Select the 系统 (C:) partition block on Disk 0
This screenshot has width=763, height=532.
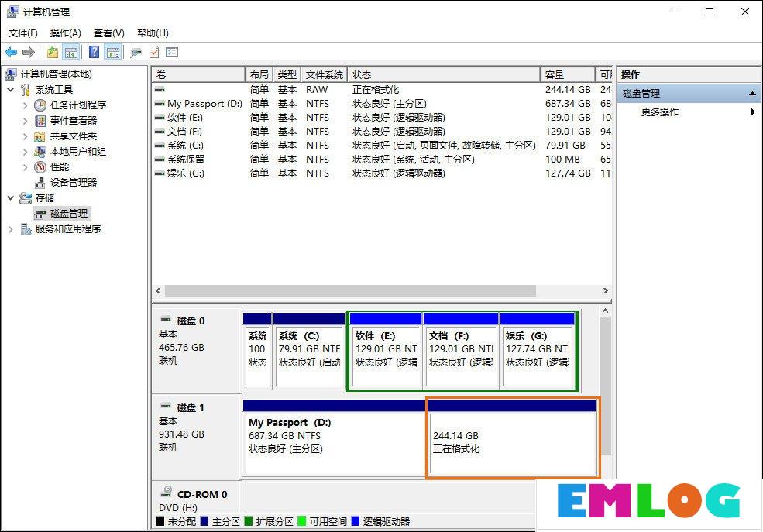(x=310, y=351)
